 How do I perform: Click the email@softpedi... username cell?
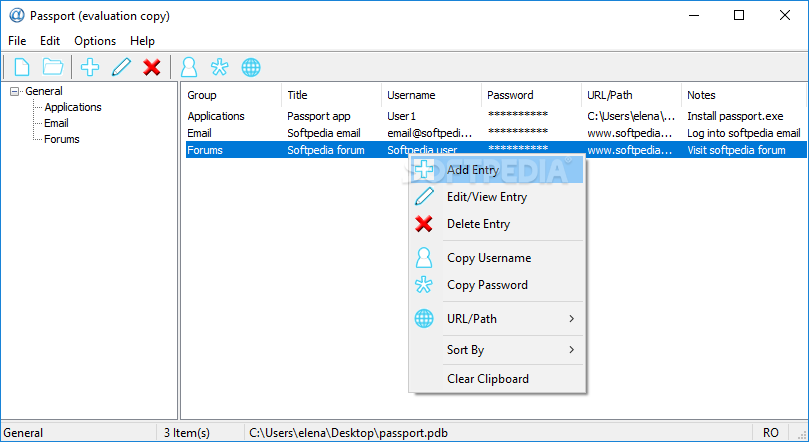pyautogui.click(x=430, y=133)
